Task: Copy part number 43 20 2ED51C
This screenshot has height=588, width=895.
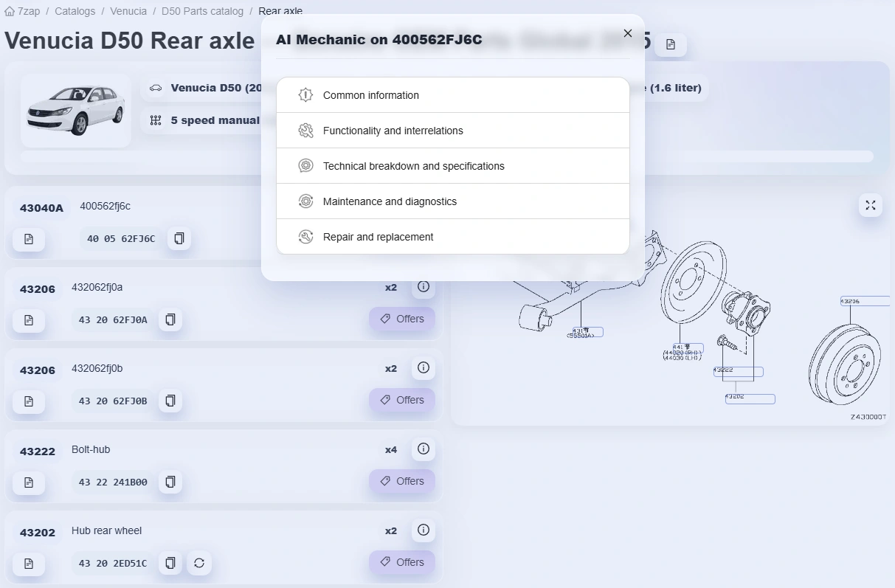Action: click(170, 563)
